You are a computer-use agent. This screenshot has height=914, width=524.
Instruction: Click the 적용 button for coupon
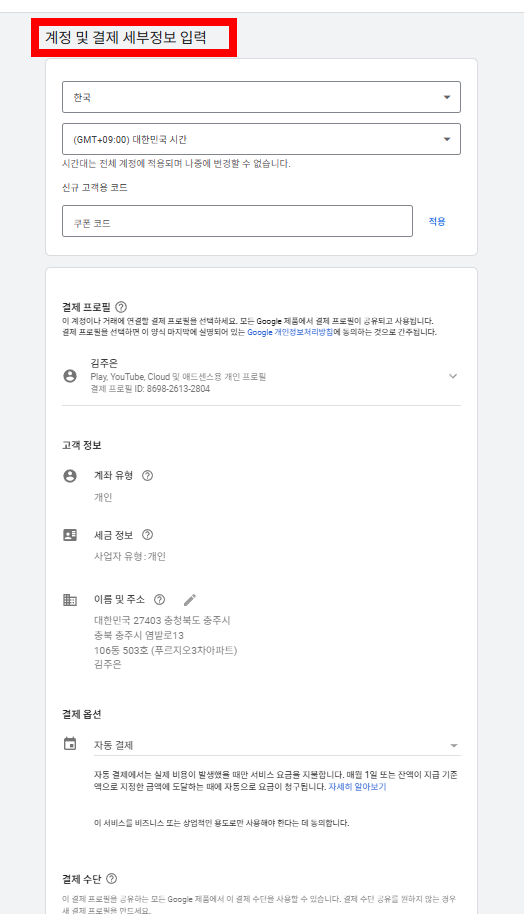(437, 222)
